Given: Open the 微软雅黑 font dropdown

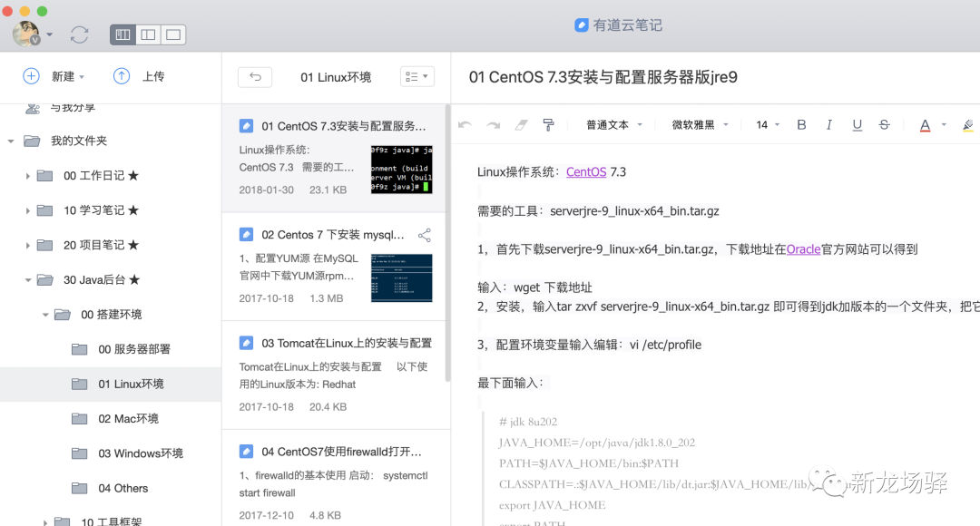Looking at the screenshot, I should point(700,125).
